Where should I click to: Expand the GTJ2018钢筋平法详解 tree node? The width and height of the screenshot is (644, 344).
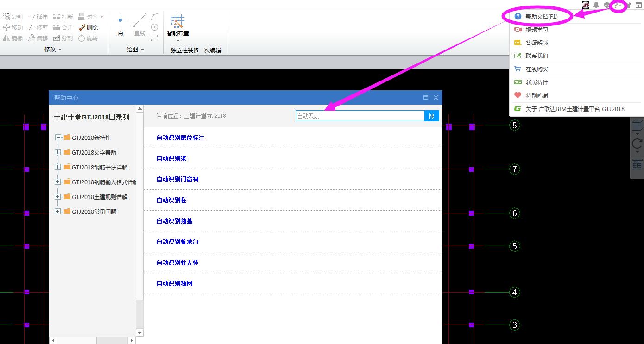58,167
